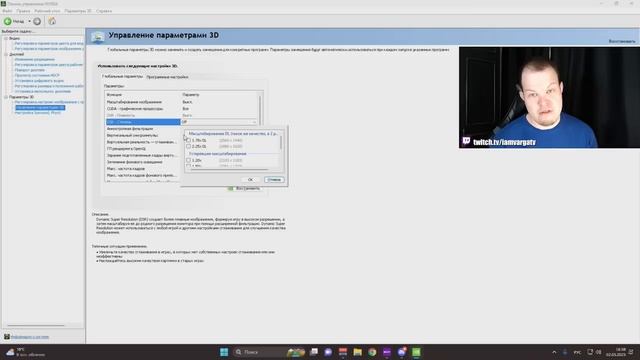Open the Файл menu
Image resolution: width=640 pixels, height=360 pixels.
(7, 11)
